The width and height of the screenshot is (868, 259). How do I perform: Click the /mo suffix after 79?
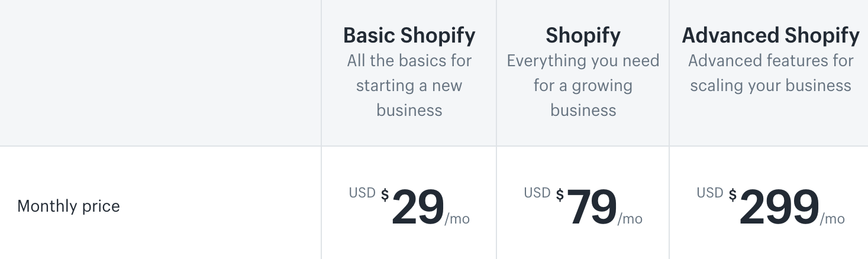pyautogui.click(x=630, y=219)
